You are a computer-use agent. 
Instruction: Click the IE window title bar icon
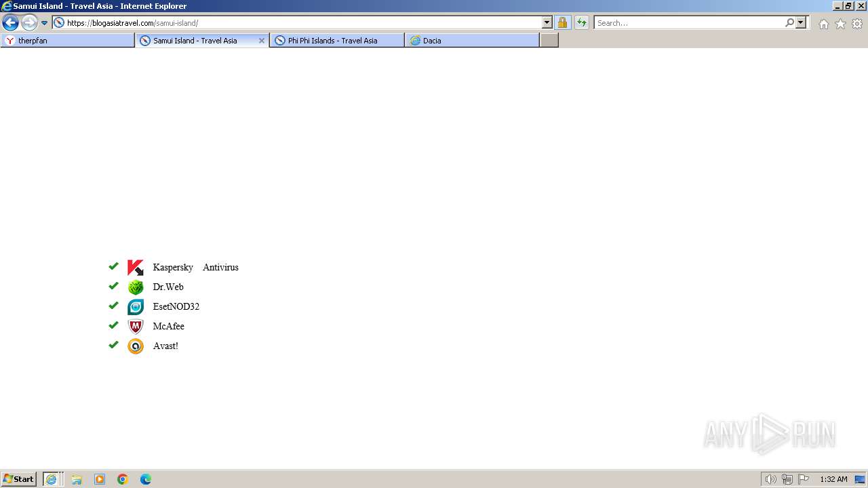click(x=7, y=6)
